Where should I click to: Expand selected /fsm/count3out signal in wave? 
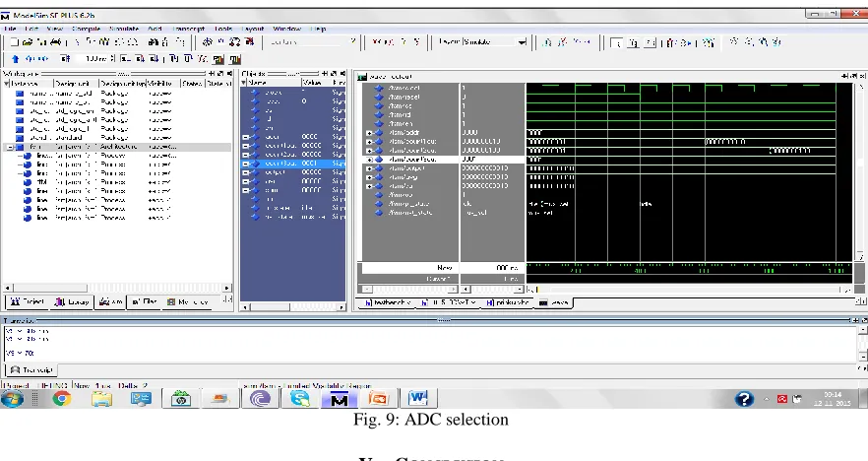click(370, 160)
